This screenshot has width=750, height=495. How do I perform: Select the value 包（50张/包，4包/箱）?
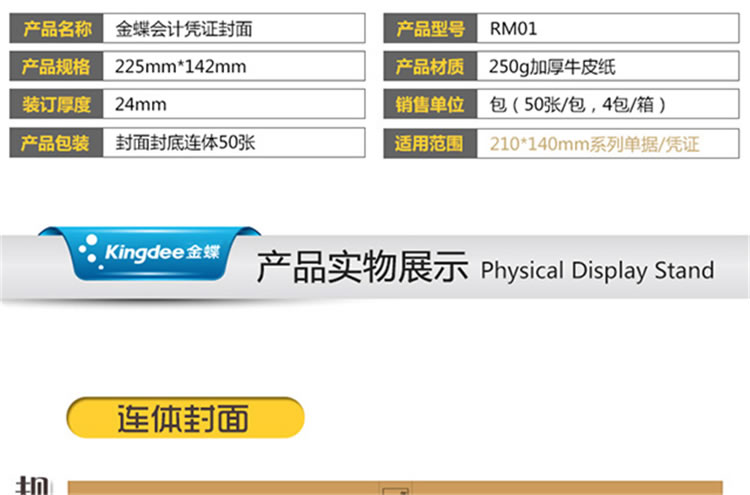pos(578,104)
